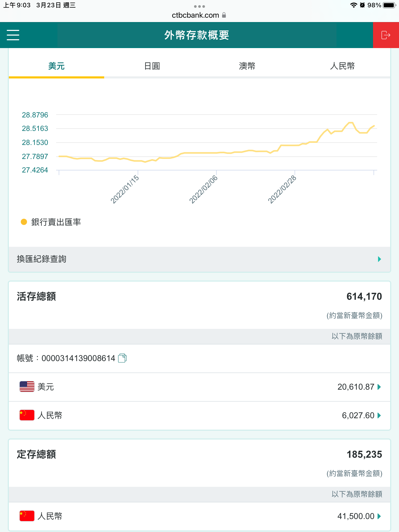Tap the US flag icon
This screenshot has width=399, height=532.
point(27,387)
